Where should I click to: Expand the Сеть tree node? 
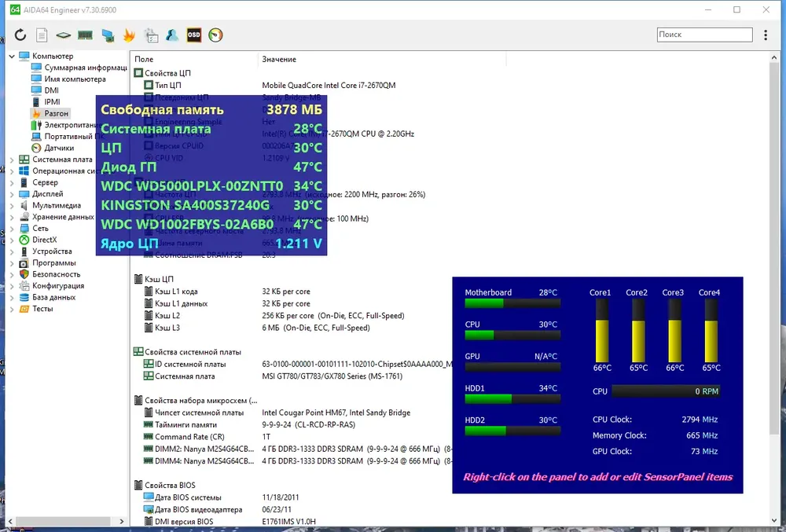[12, 229]
